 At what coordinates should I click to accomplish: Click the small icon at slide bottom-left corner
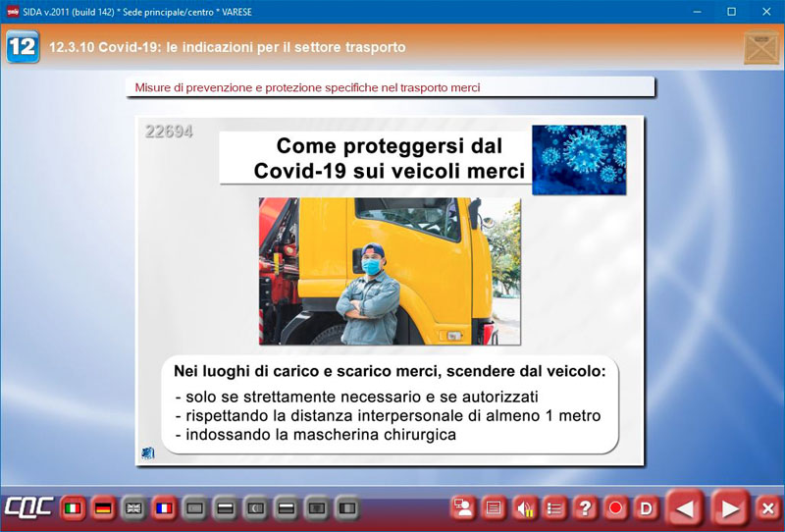tap(148, 452)
